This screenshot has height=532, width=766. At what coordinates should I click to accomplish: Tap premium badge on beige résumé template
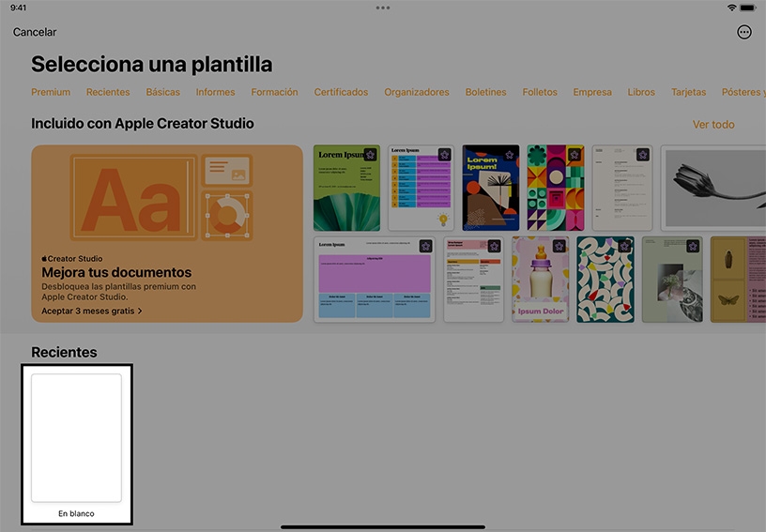tap(643, 155)
